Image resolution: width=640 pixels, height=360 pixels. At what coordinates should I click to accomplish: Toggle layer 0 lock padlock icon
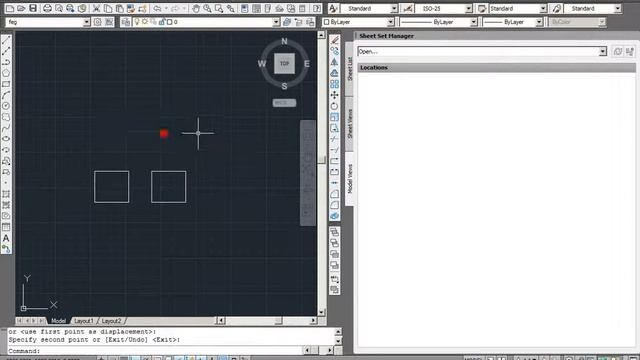pos(162,22)
